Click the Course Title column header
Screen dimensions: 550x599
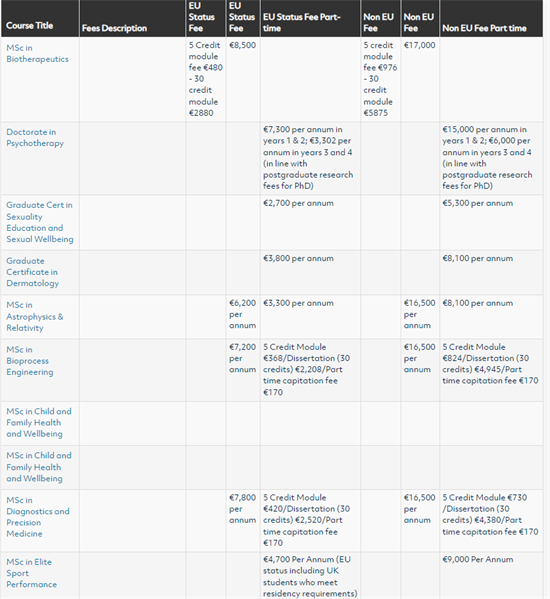click(29, 26)
